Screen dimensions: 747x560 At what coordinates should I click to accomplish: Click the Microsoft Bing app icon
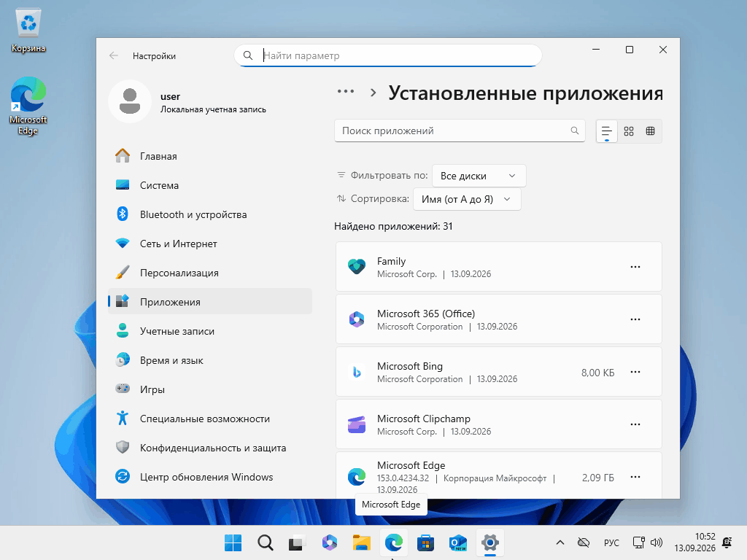[x=356, y=372]
